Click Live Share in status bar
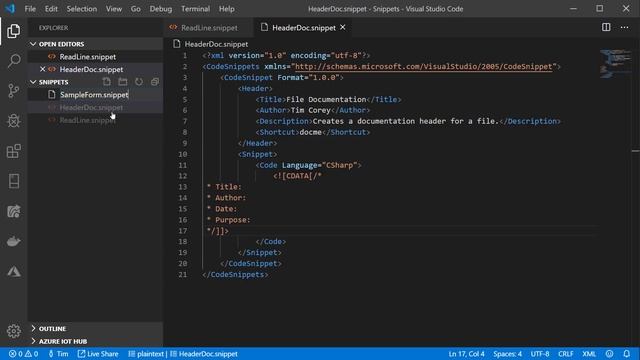640x360 pixels. point(98,354)
